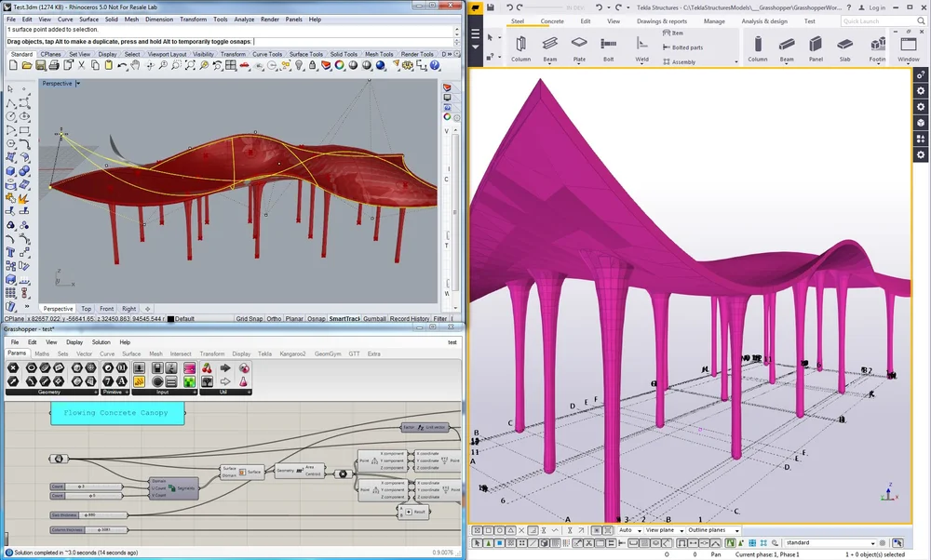Select the Beam tool in Tekla Steel group

(x=548, y=45)
